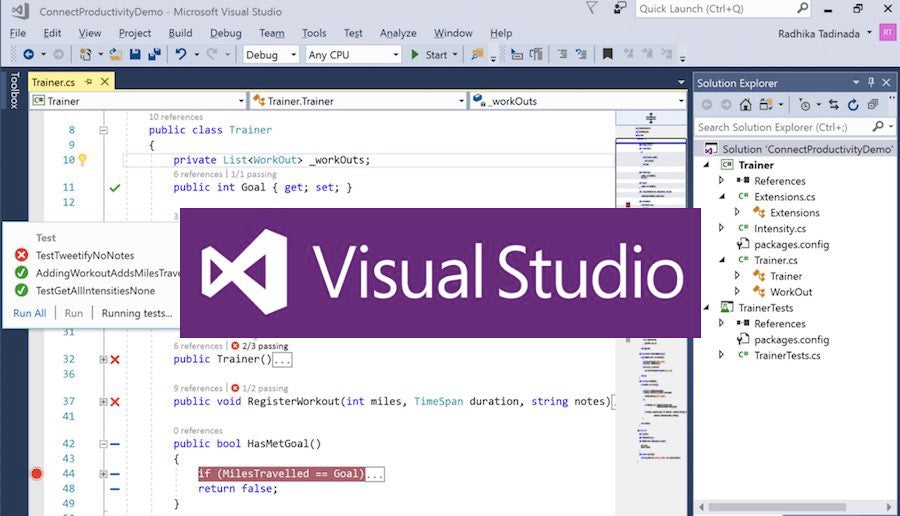Click the green passing checkmark on line 11
Screen dimensions: 900x516
115,187
